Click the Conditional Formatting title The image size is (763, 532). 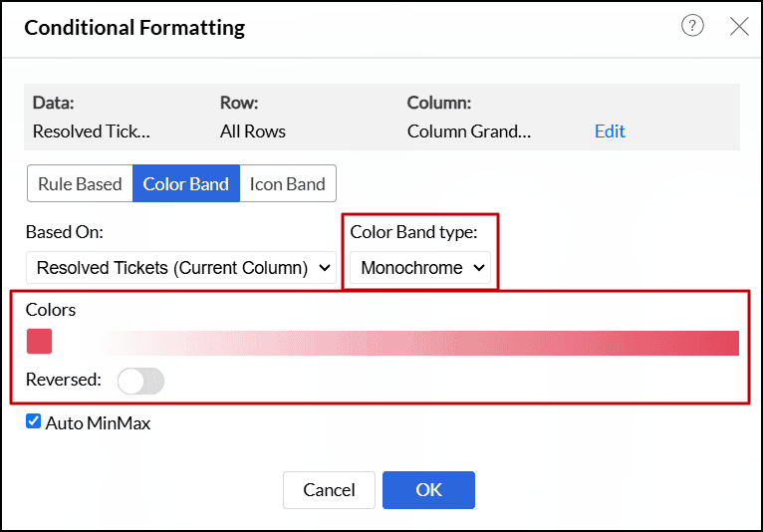pyautogui.click(x=134, y=28)
